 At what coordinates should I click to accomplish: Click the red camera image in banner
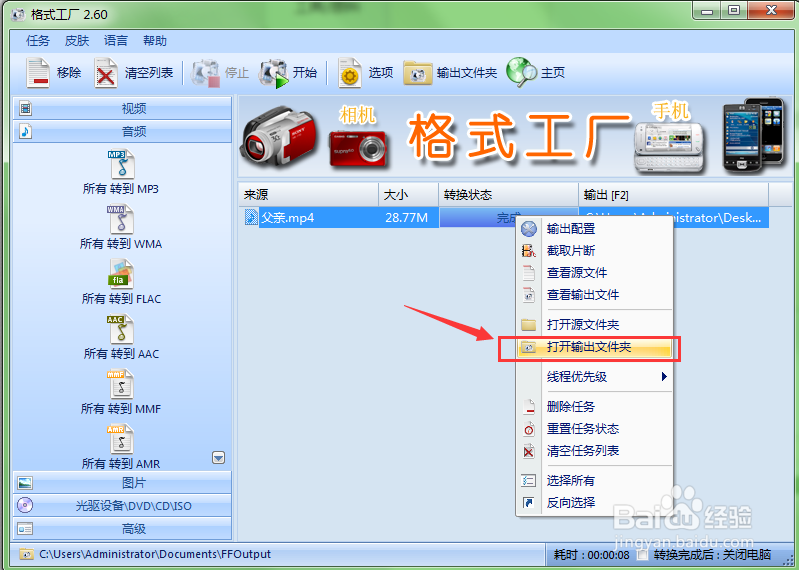coord(358,148)
